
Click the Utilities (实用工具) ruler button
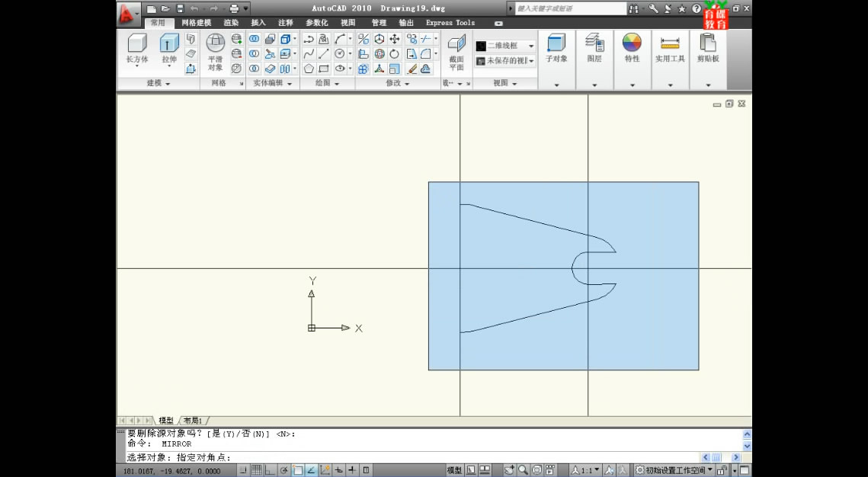click(670, 47)
